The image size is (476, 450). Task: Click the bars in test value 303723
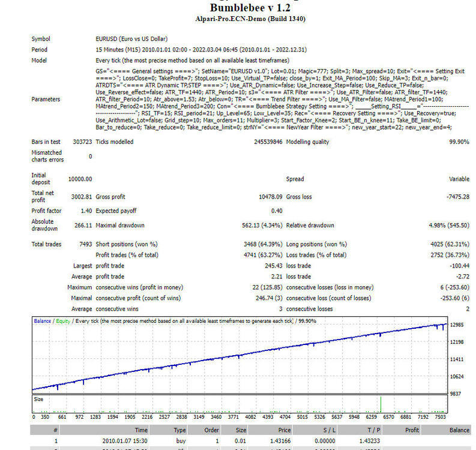coord(82,142)
